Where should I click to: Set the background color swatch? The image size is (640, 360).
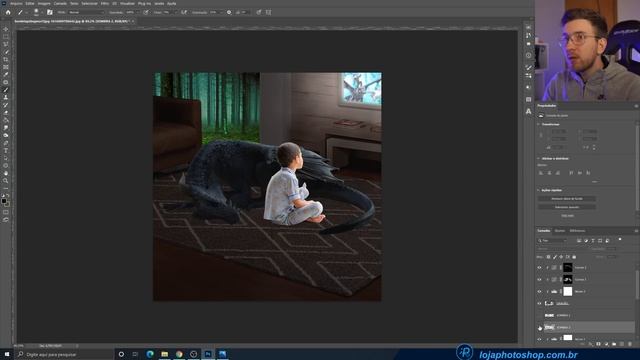[7, 204]
